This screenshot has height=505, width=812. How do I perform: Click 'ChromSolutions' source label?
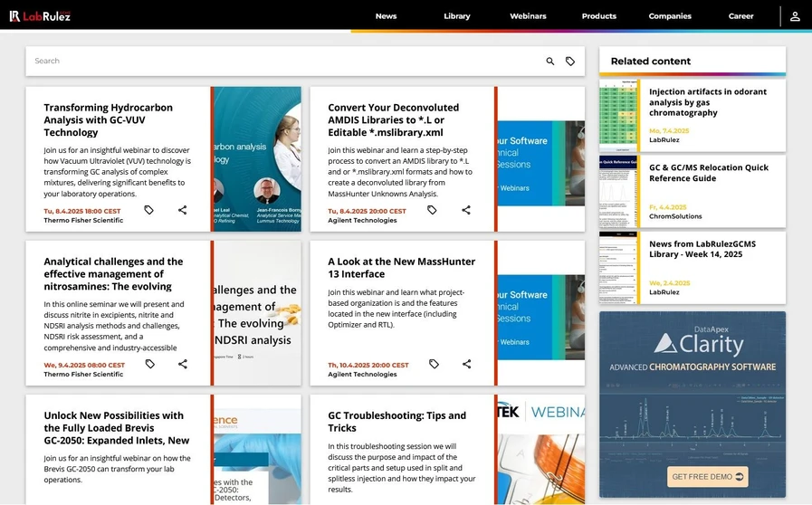coord(675,216)
